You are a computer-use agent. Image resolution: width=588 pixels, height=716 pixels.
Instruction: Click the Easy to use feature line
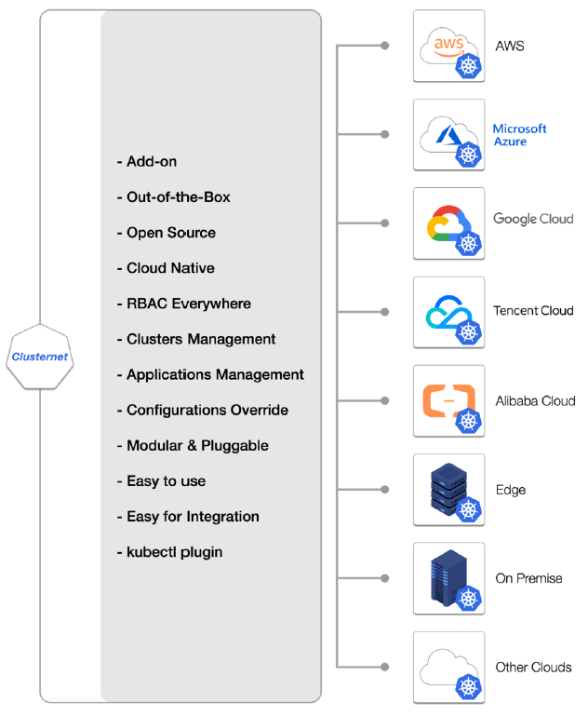(x=161, y=481)
